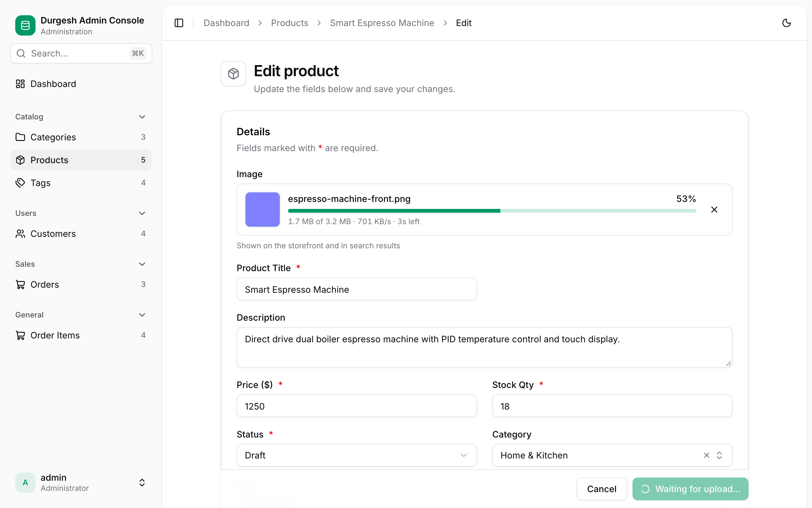Focus the sidebar Search field
The image size is (812, 508).
click(x=81, y=53)
